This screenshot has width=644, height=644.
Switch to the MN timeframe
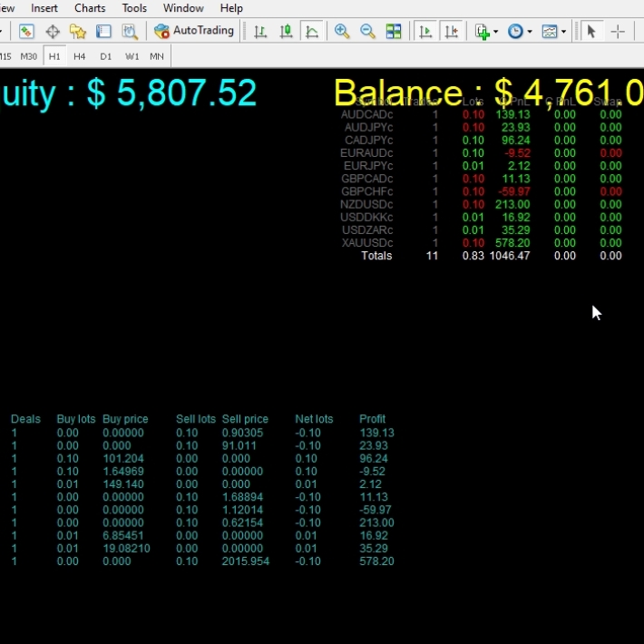point(157,56)
